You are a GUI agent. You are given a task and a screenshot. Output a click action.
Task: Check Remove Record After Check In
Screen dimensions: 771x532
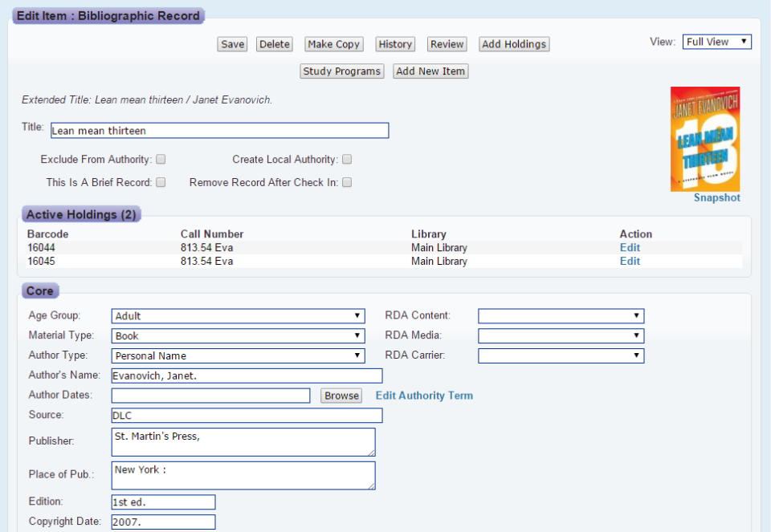(x=346, y=182)
